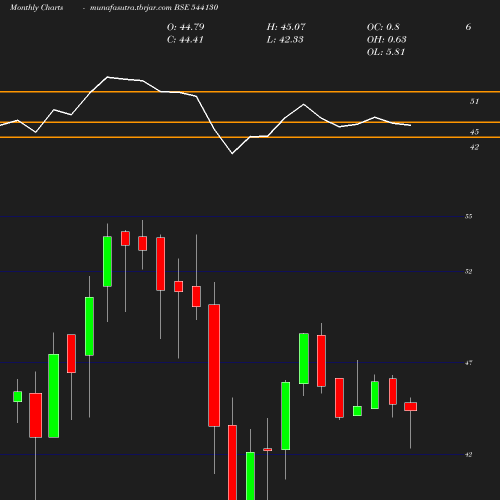Click the OC: 0.8 reading
The width and height of the screenshot is (500, 500).
tap(383, 27)
